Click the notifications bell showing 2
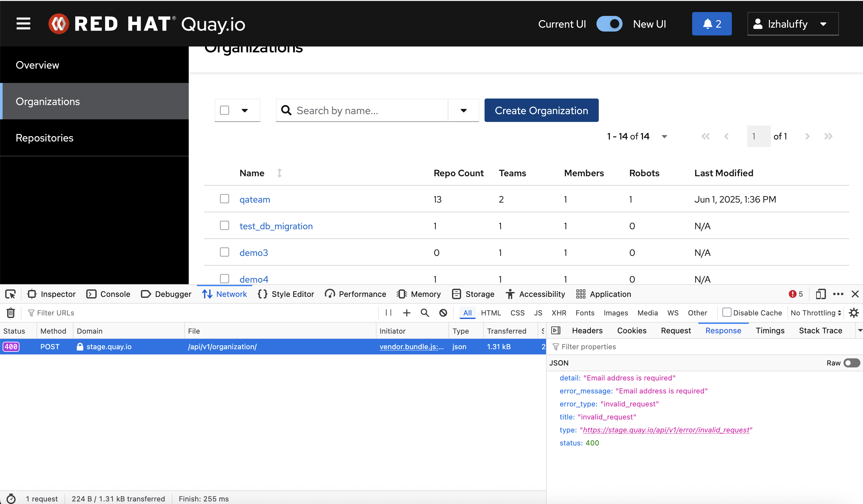The height and width of the screenshot is (504, 863). (x=711, y=24)
